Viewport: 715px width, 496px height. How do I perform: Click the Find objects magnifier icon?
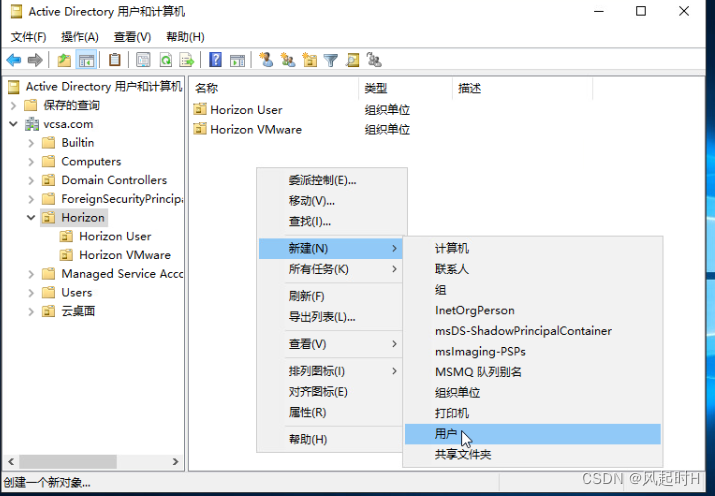352,60
